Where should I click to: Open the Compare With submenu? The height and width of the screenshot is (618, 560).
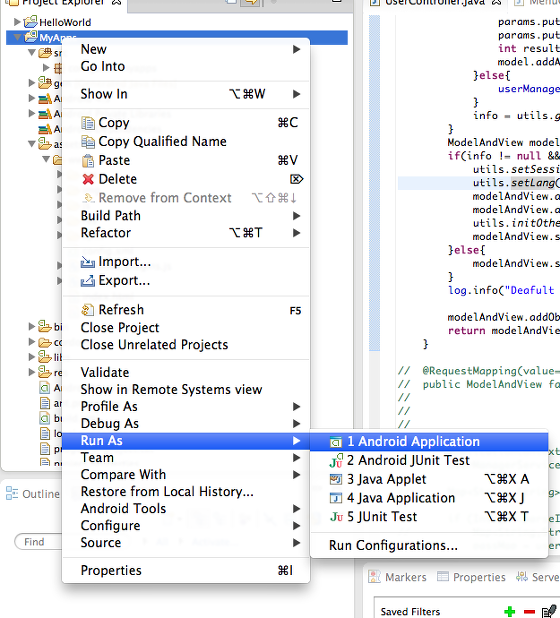pyautogui.click(x=186, y=475)
